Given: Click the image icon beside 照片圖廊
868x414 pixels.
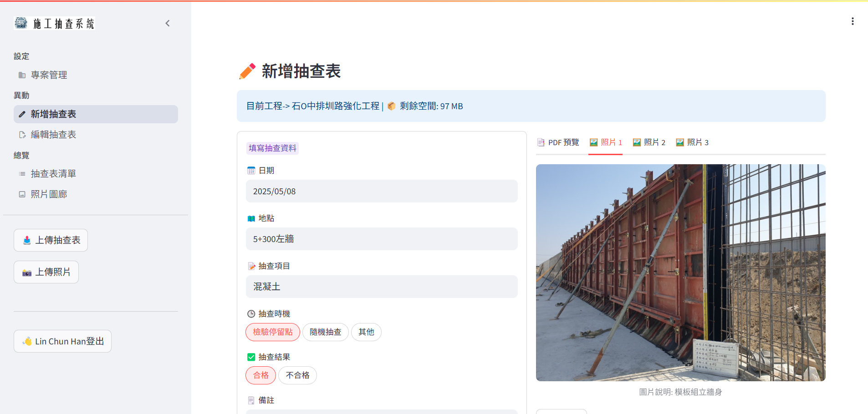Looking at the screenshot, I should tap(22, 194).
